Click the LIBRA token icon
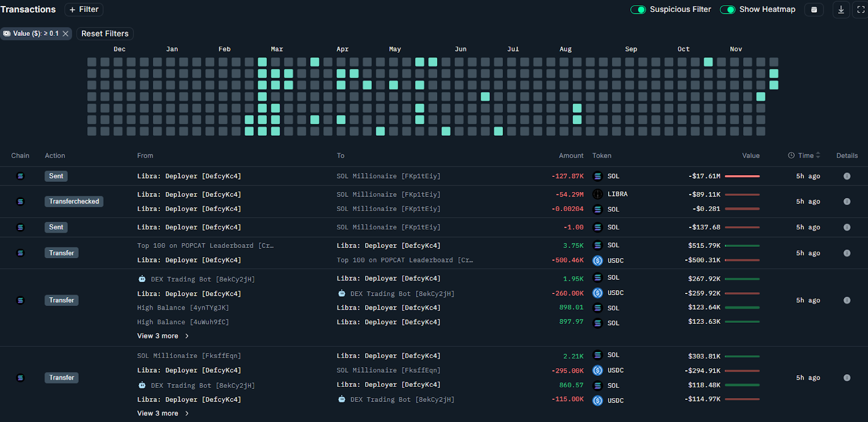Screen dimensions: 868x422 pos(598,194)
